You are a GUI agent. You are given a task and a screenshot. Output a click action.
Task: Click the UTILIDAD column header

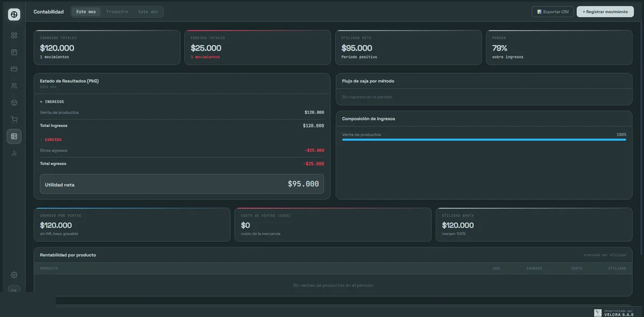click(x=617, y=268)
